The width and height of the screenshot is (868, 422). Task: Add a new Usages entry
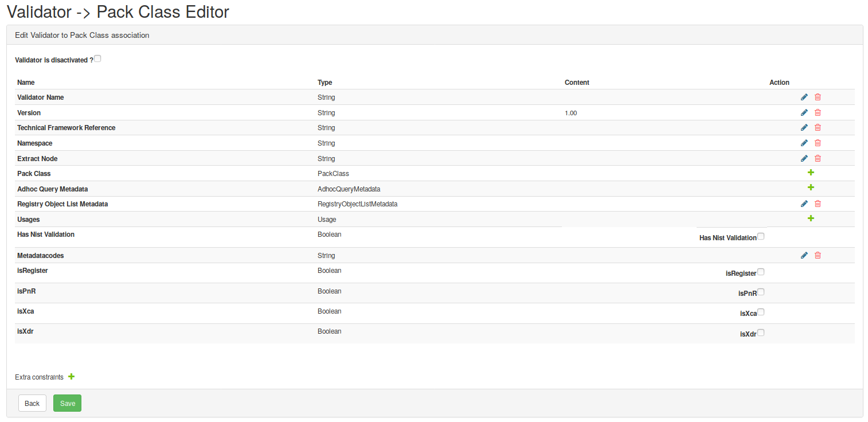[x=811, y=218]
